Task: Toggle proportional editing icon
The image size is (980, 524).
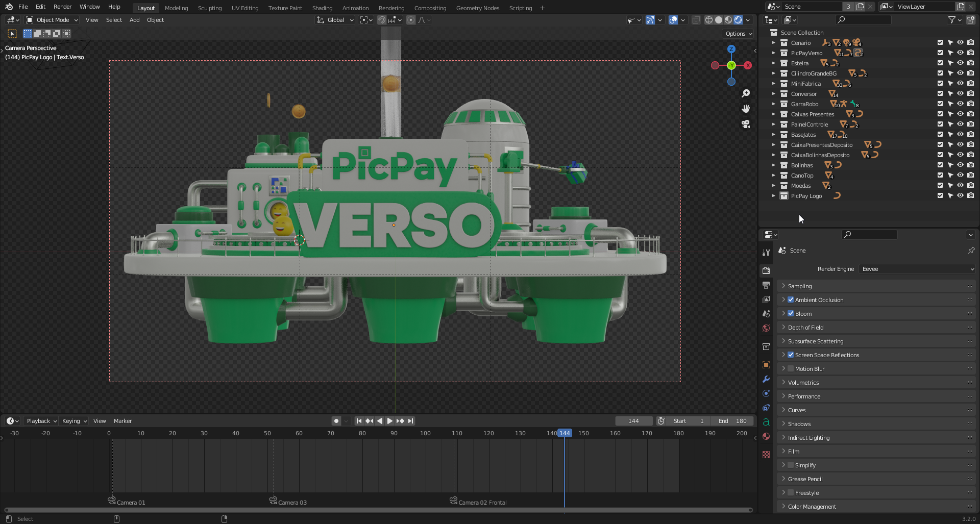Action: [411, 20]
